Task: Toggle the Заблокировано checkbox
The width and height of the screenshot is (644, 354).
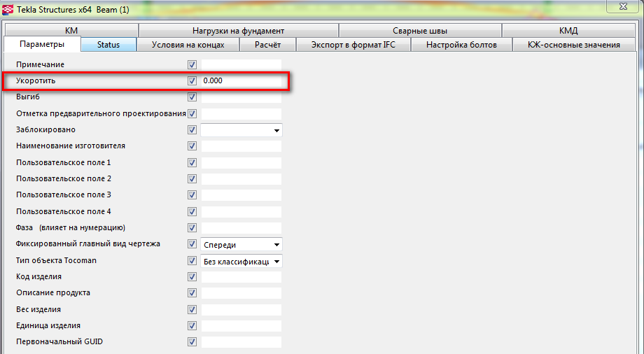Action: coord(192,129)
